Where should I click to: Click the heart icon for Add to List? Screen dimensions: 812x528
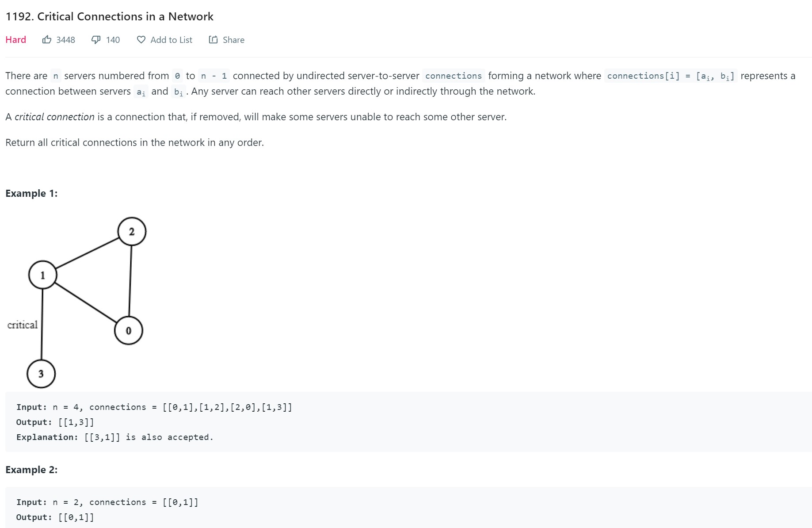click(x=141, y=40)
